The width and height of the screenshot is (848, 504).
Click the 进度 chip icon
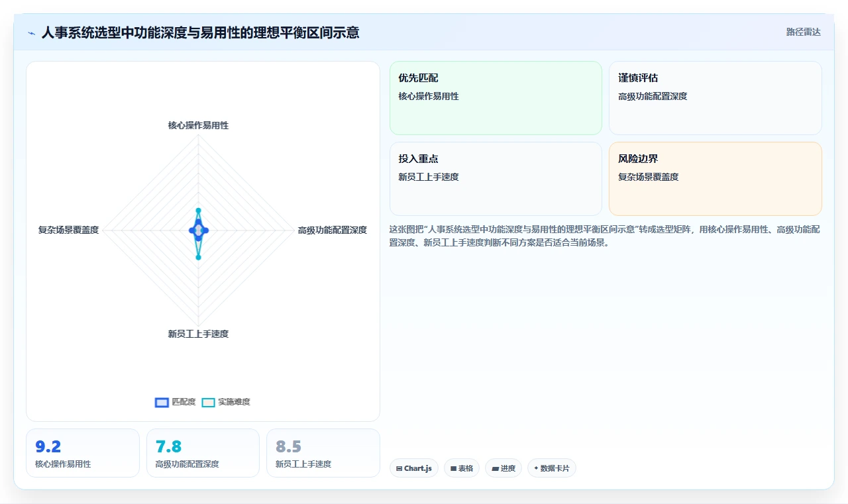[495, 468]
